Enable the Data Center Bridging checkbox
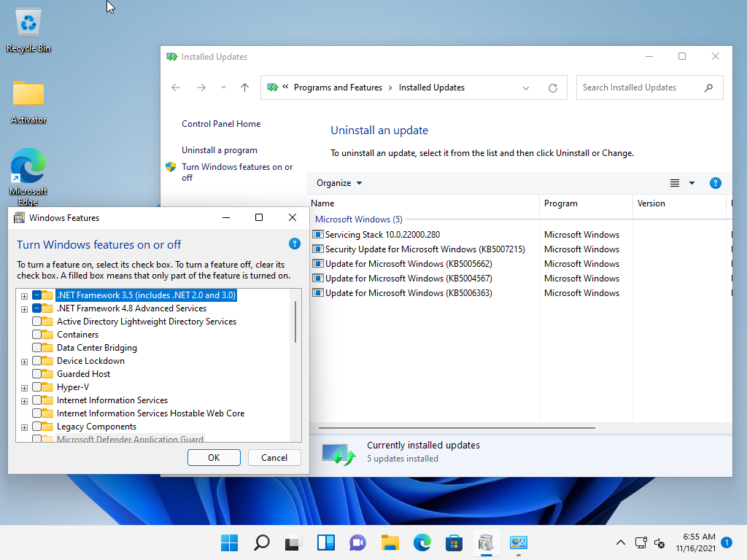The image size is (747, 560). [36, 348]
